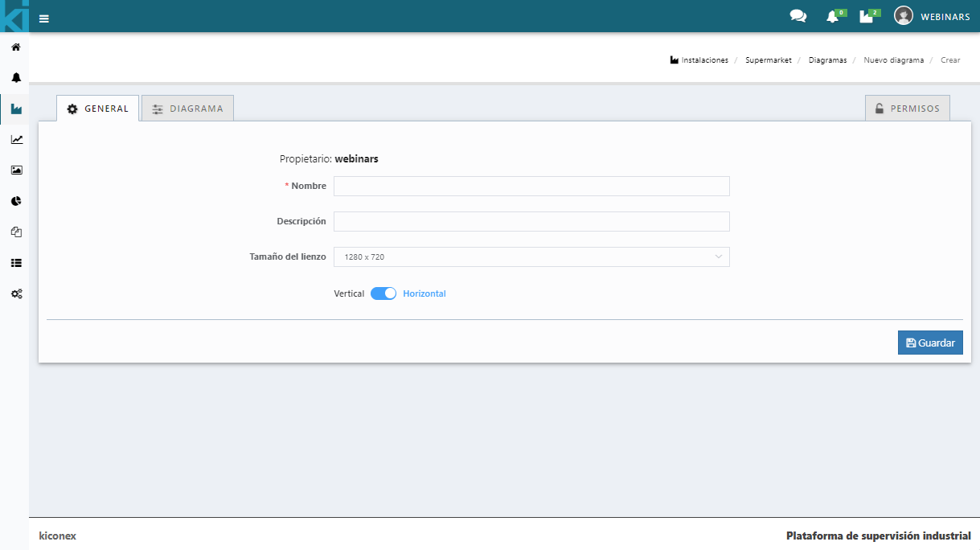The width and height of the screenshot is (980, 550).
Task: Click the notifications bell in top header
Action: click(832, 16)
